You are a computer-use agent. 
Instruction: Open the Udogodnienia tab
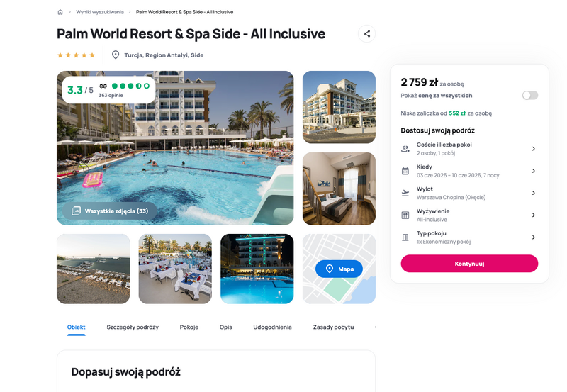tap(272, 327)
